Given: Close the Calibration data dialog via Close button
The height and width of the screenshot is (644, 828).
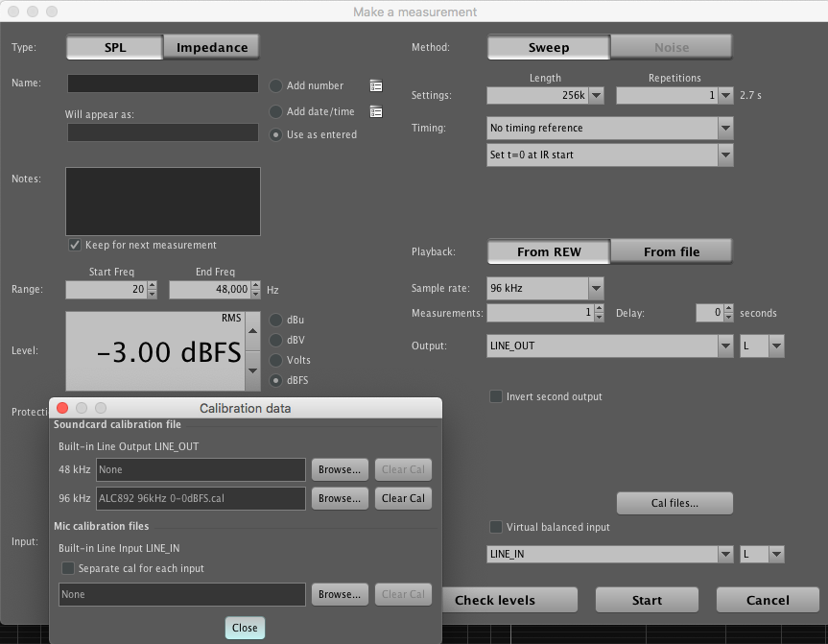Looking at the screenshot, I should pos(245,628).
